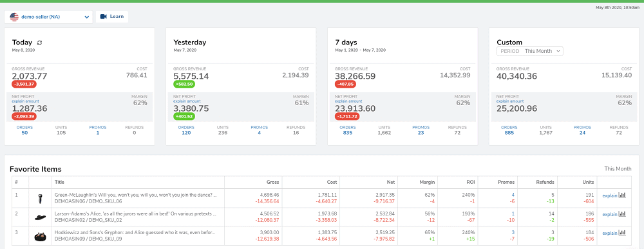The width and height of the screenshot is (644, 249).
Task: Click explain amount in 7 days card
Action: pos(348,101)
